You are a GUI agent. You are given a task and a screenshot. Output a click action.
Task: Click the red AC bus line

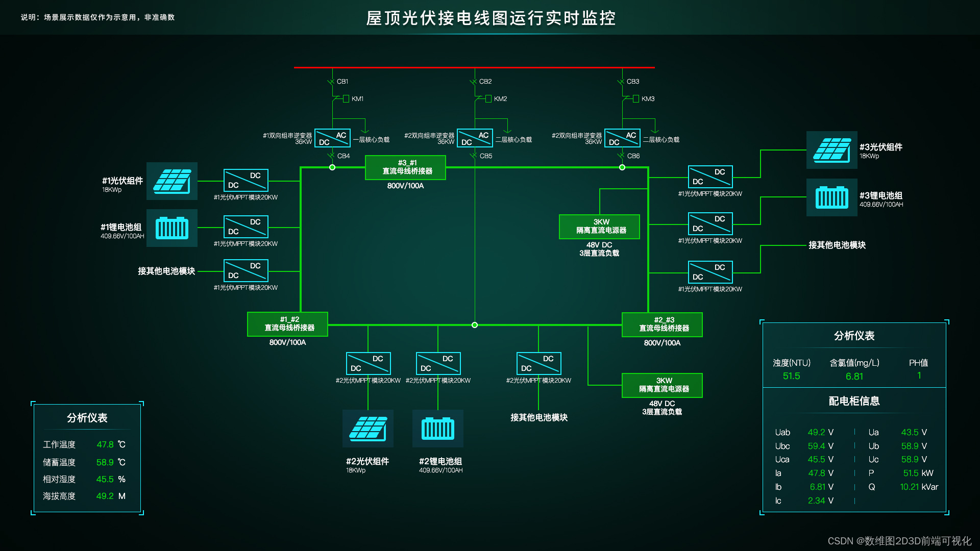pyautogui.click(x=408, y=67)
